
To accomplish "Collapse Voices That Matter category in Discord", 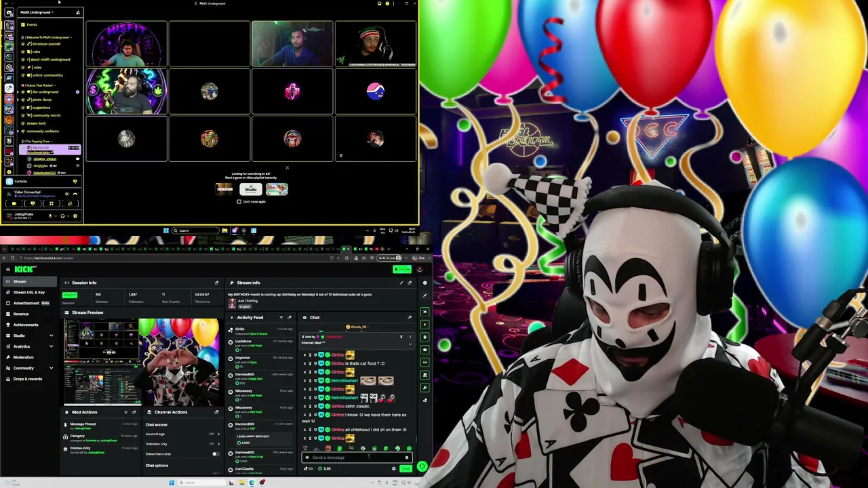I will point(39,85).
